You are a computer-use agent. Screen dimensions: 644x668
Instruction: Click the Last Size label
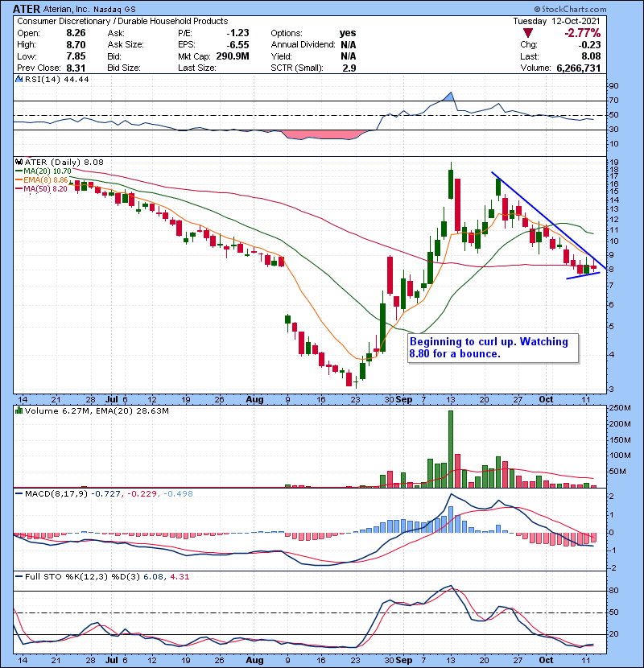197,68
